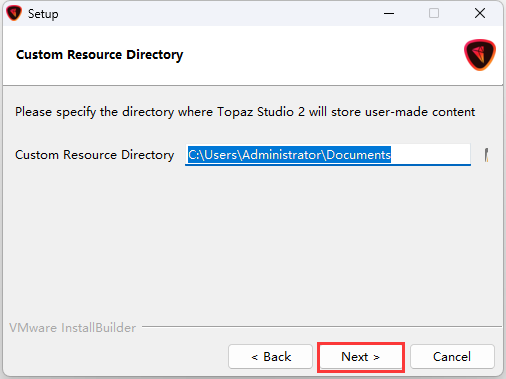Image resolution: width=506 pixels, height=379 pixels.
Task: Click the VMware InstallBuilder footer label
Action: pos(73,328)
